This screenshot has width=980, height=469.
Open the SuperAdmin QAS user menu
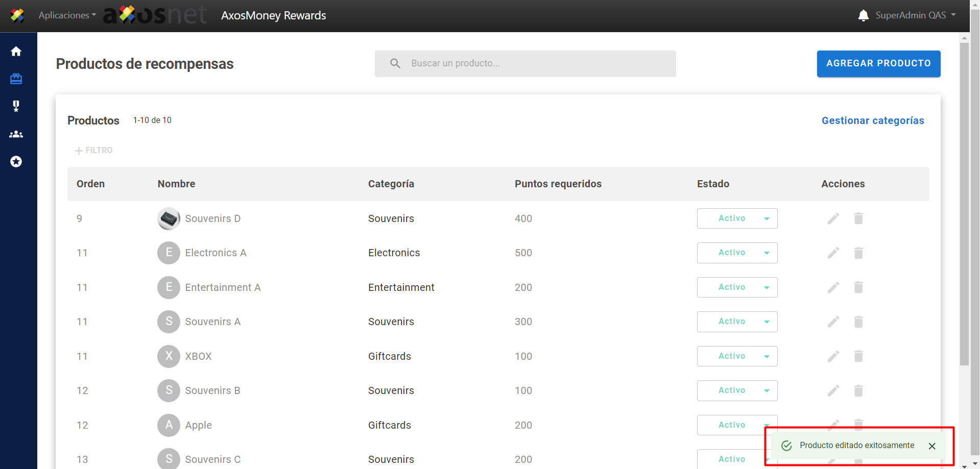[x=915, y=15]
